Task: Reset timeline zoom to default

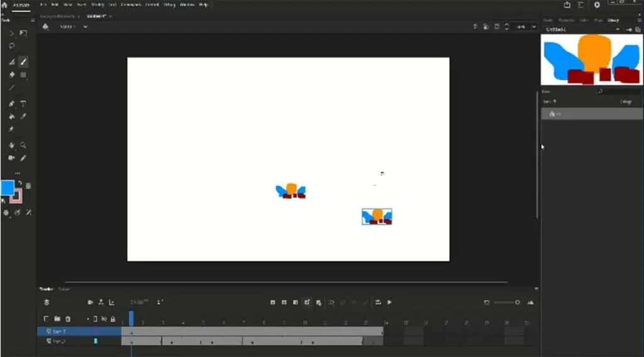Action: point(487,302)
